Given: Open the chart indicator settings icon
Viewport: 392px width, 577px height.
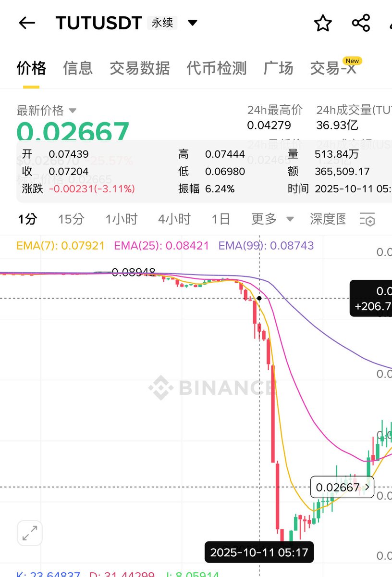Looking at the screenshot, I should coord(367,219).
